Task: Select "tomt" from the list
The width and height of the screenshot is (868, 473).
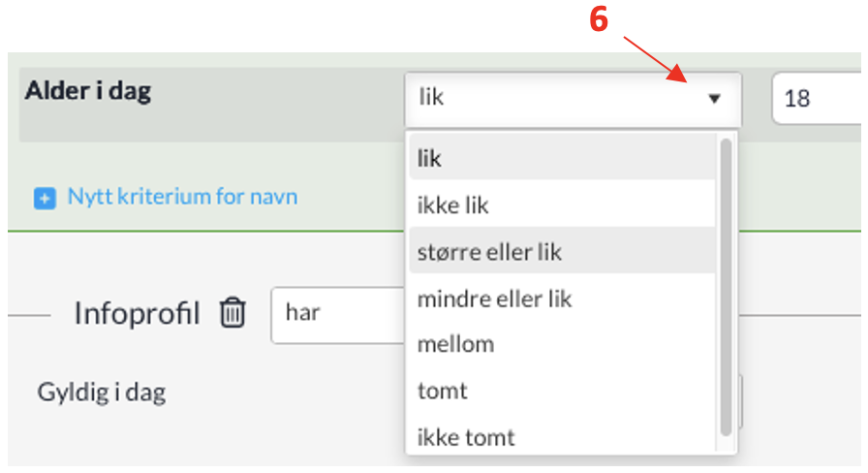Action: (x=442, y=391)
